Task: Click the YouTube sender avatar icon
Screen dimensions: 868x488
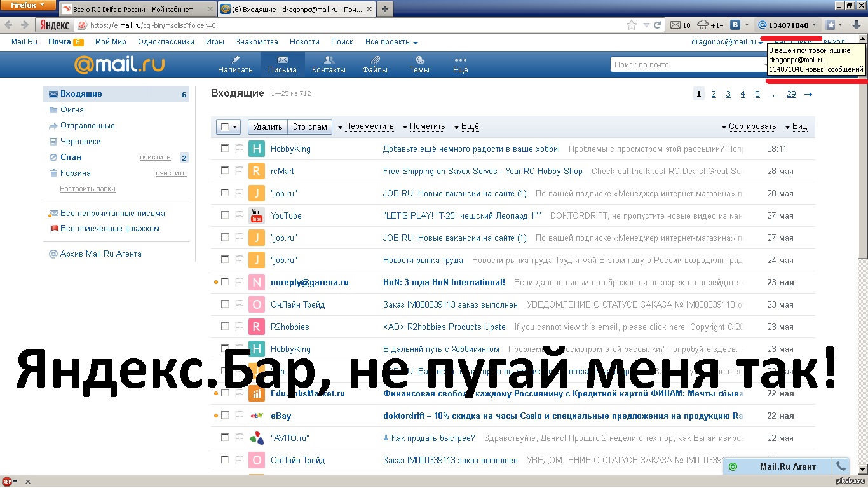Action: point(256,215)
